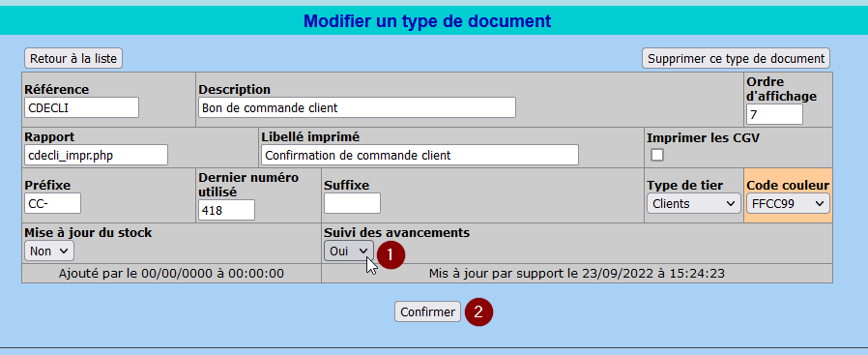Click the Retour à la liste button
Image resolution: width=868 pixels, height=355 pixels.
[x=73, y=58]
